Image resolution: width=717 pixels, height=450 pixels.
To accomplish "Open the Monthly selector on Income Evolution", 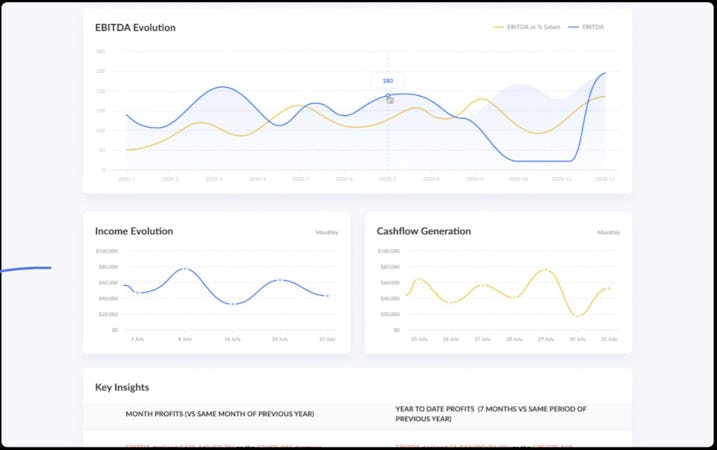I will 327,232.
